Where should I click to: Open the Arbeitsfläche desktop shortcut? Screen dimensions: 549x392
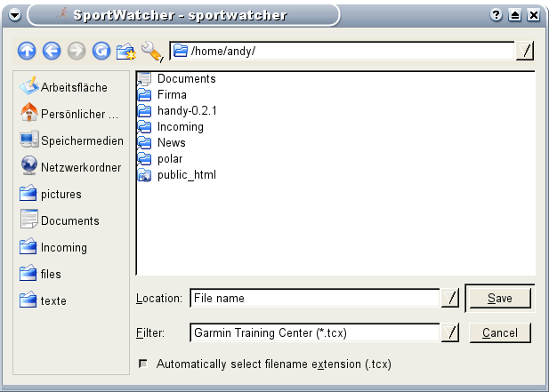63,86
